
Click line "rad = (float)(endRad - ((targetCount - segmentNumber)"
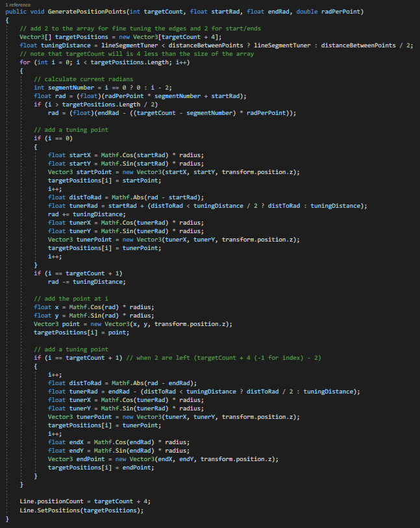(x=172, y=113)
